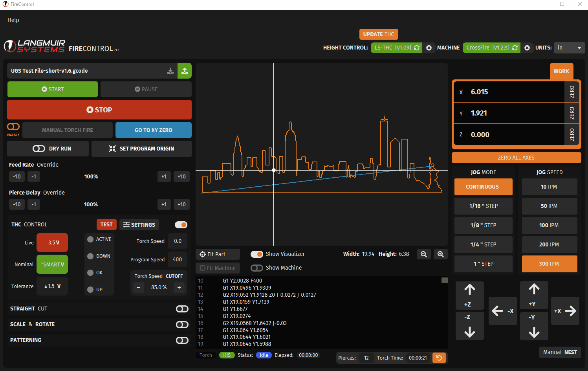Zero the Z axis
The image size is (588, 371).
coord(572,134)
